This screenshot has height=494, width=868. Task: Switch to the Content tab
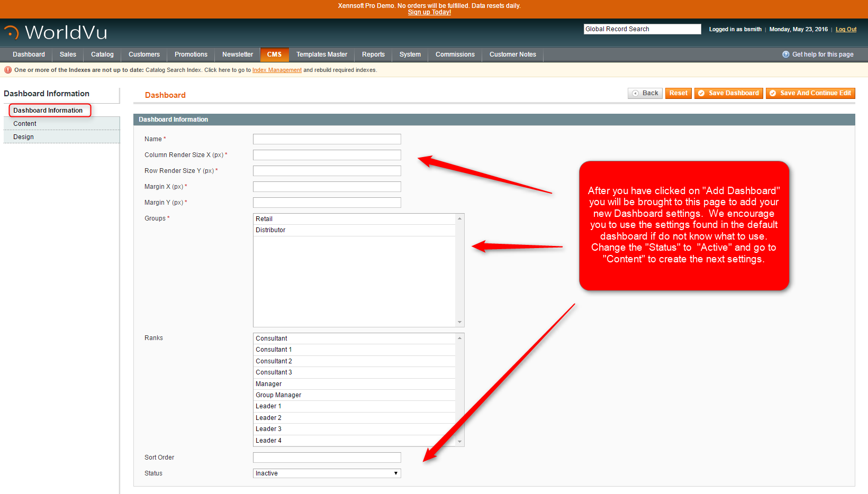[x=25, y=124]
